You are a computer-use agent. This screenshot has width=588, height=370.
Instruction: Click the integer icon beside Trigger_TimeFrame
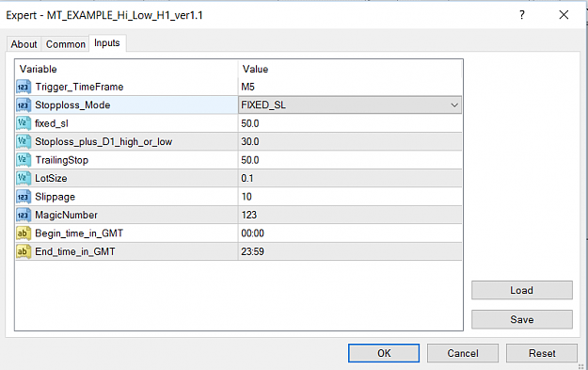(24, 87)
